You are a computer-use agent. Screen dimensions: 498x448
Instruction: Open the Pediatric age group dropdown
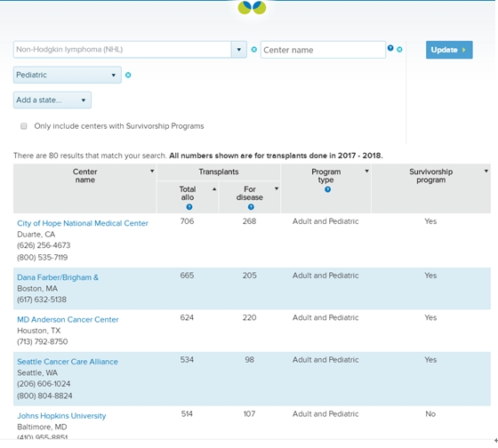click(68, 75)
